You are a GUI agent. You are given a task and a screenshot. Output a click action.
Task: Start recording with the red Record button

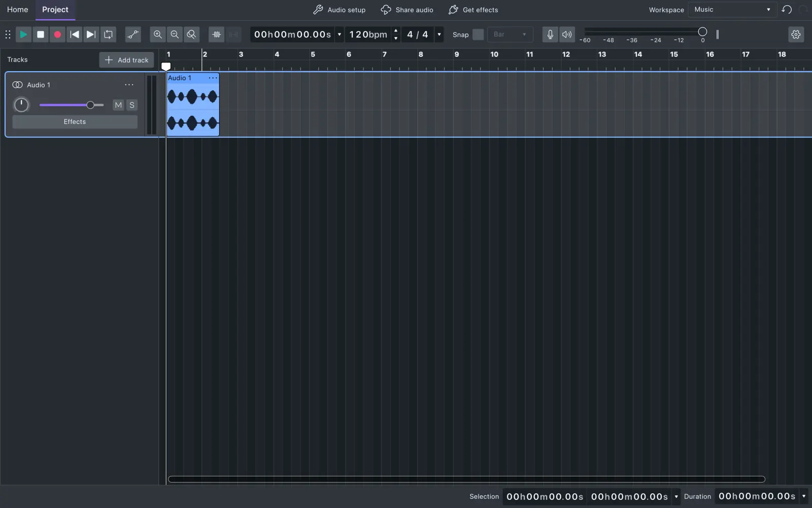pyautogui.click(x=57, y=35)
